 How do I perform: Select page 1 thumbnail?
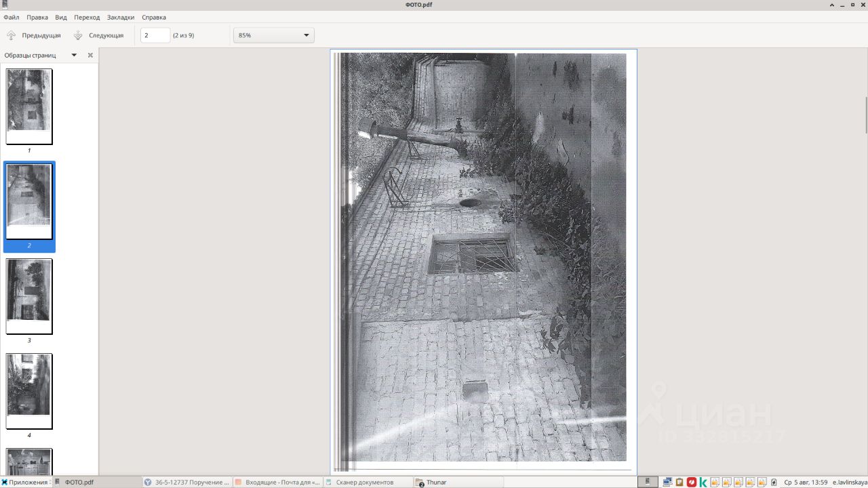29,106
